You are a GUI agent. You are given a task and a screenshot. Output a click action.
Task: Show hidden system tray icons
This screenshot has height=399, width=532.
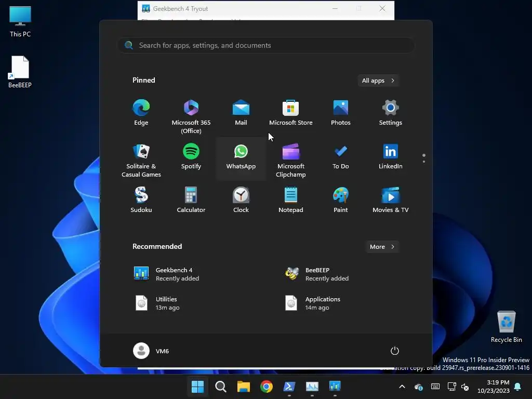(x=402, y=387)
